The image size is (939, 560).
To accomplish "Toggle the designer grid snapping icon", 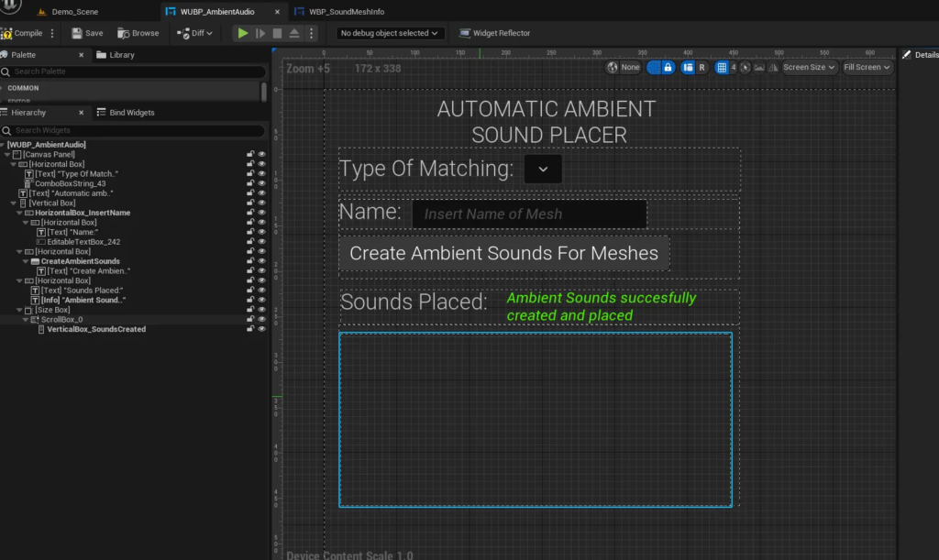I will [x=722, y=67].
